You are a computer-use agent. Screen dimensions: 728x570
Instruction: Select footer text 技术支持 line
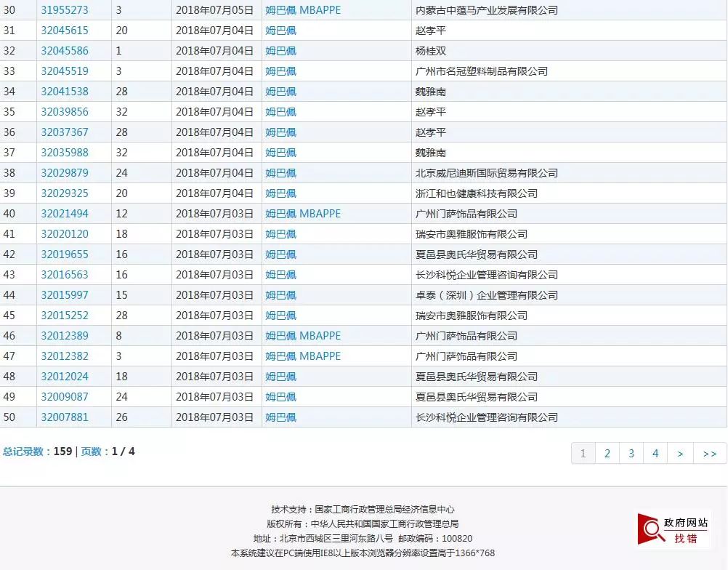(363, 509)
